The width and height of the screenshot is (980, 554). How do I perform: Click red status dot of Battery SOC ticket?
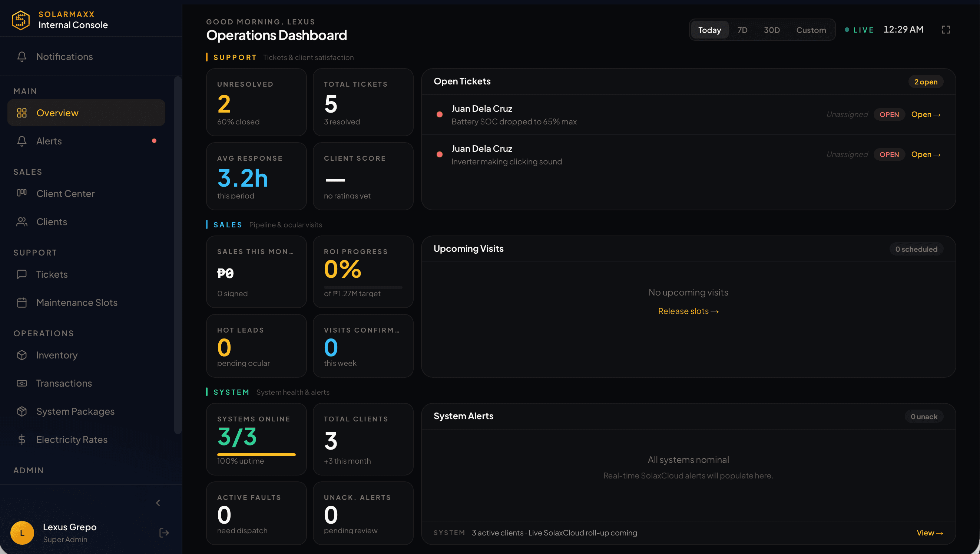pyautogui.click(x=439, y=114)
